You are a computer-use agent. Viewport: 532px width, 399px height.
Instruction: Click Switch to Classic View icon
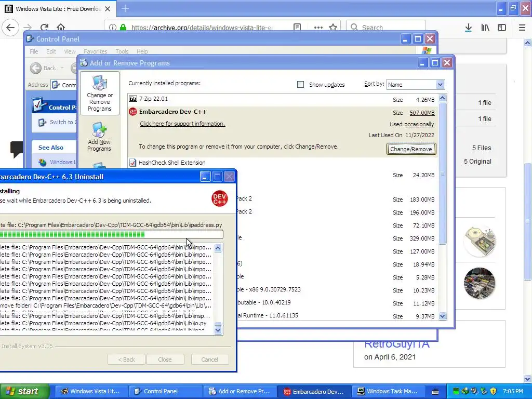(42, 123)
